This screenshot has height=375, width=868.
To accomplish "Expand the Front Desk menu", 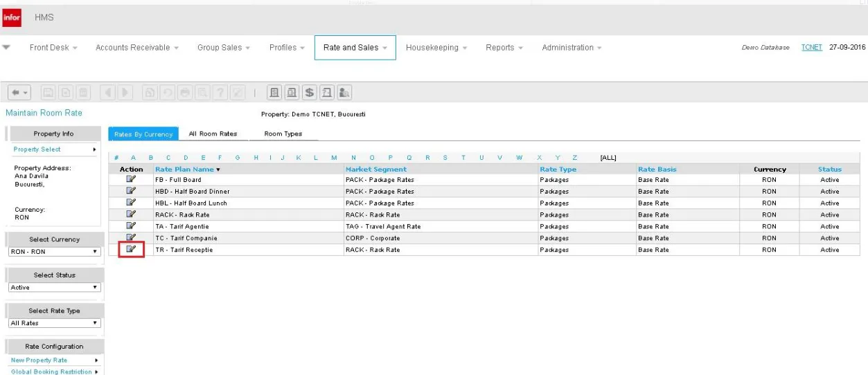I will coord(53,48).
